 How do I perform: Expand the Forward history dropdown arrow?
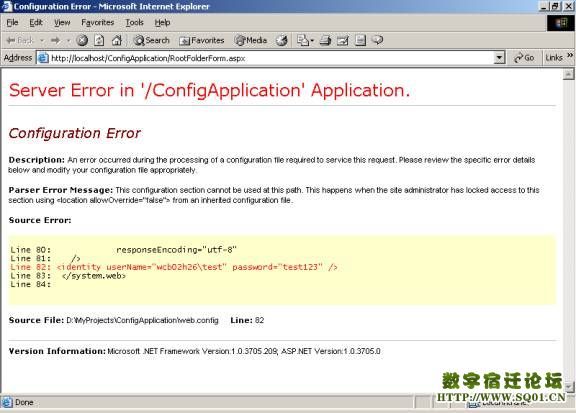[68, 40]
